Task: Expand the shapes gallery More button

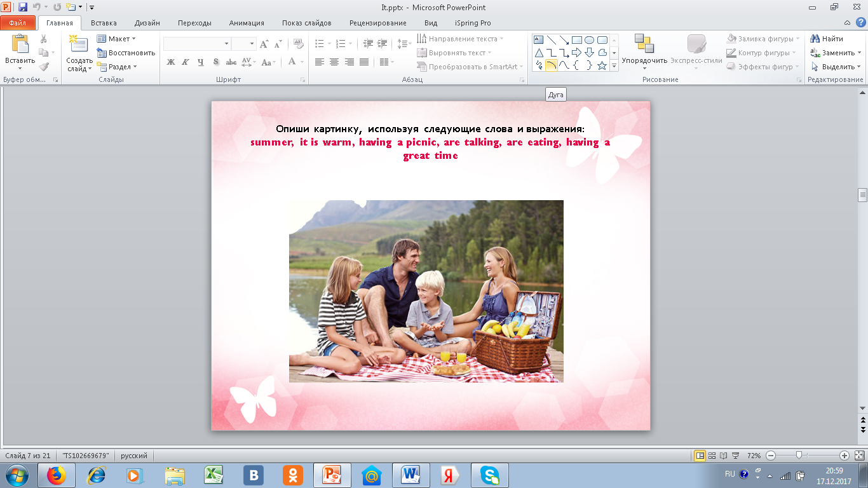Action: coord(614,65)
